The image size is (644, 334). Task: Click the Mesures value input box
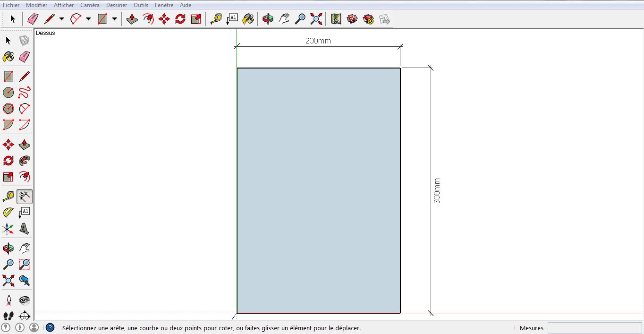[595, 328]
